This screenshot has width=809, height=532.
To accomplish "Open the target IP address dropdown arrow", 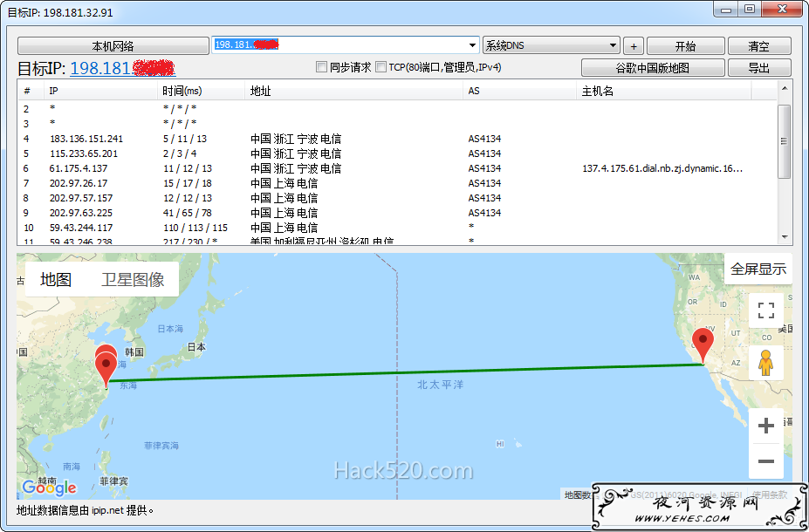I will tap(472, 45).
